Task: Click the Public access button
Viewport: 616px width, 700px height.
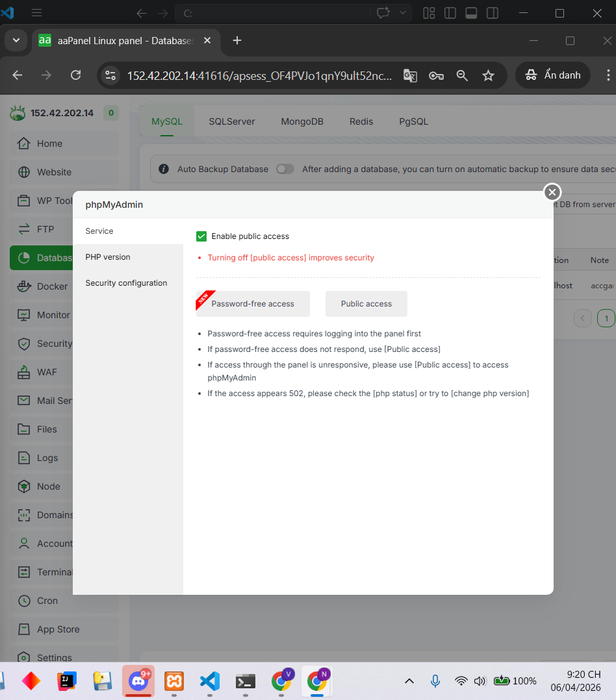Action: (366, 304)
